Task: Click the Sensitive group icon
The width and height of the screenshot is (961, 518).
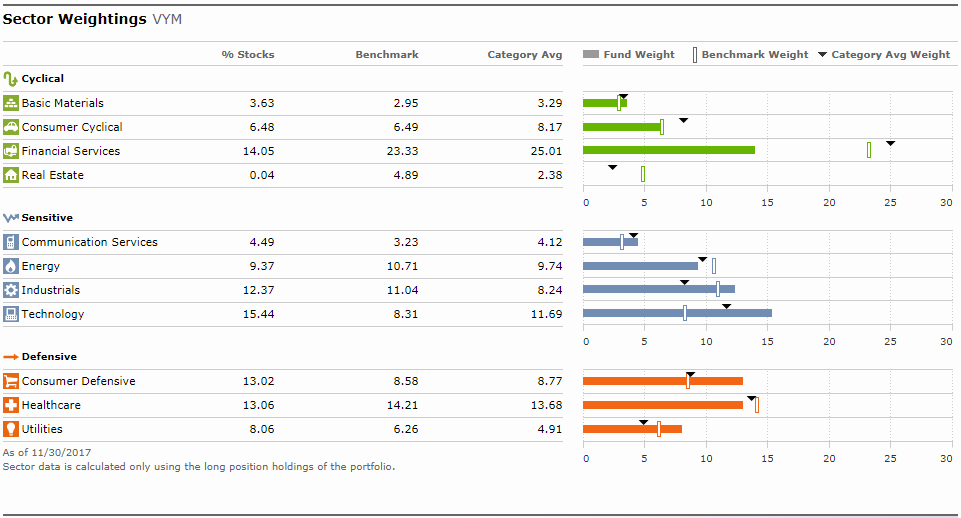Action: [10, 218]
